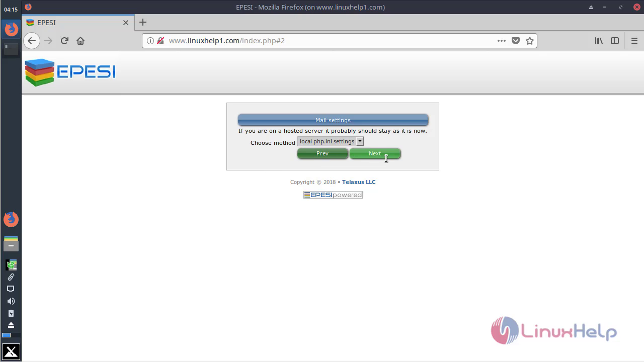Click the Prev button
644x362 pixels.
click(x=323, y=153)
